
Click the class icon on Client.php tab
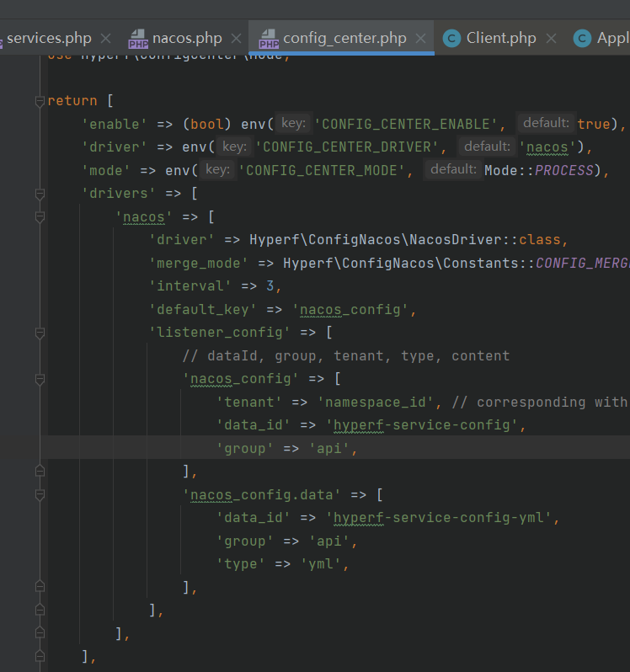451,39
